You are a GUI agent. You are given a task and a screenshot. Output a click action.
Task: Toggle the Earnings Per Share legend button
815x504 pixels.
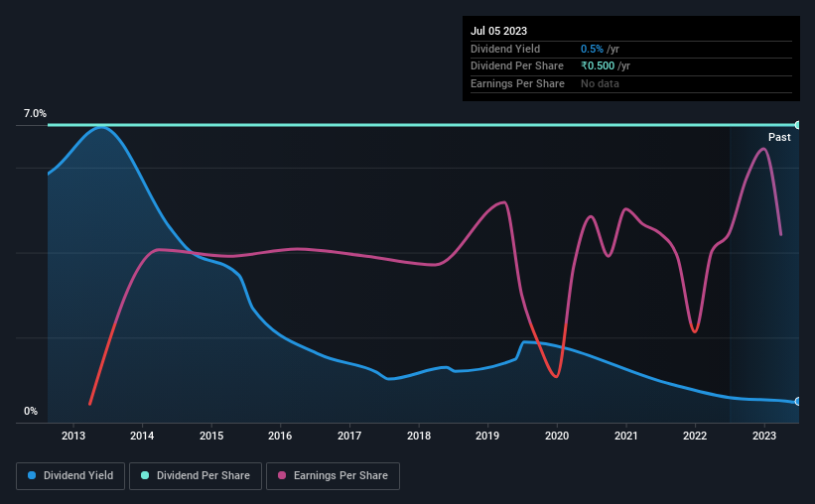pyautogui.click(x=333, y=476)
